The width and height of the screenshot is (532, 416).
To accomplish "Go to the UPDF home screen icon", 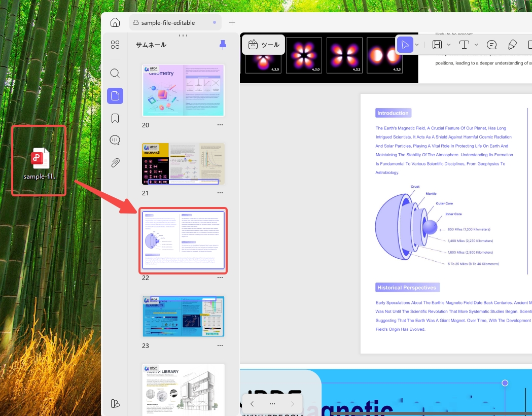I will click(x=115, y=22).
